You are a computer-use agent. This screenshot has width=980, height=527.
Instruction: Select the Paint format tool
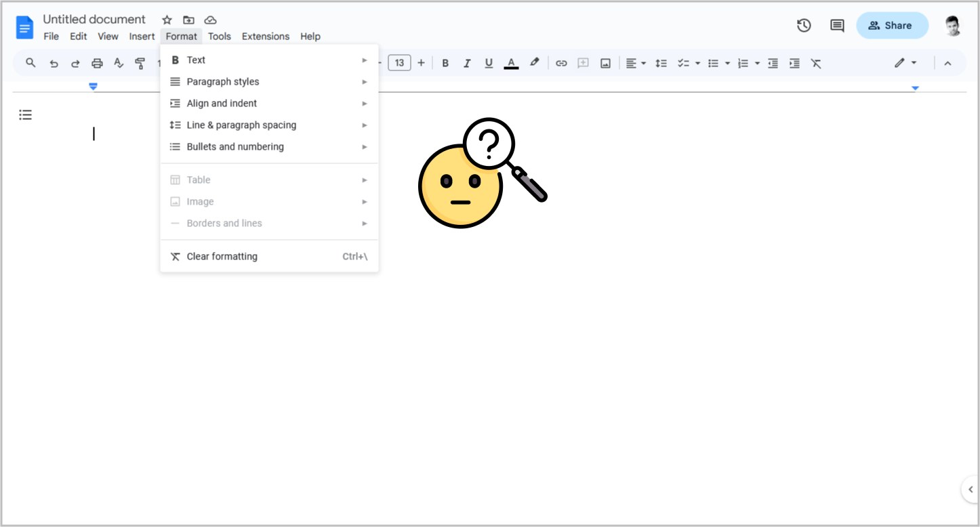click(140, 62)
